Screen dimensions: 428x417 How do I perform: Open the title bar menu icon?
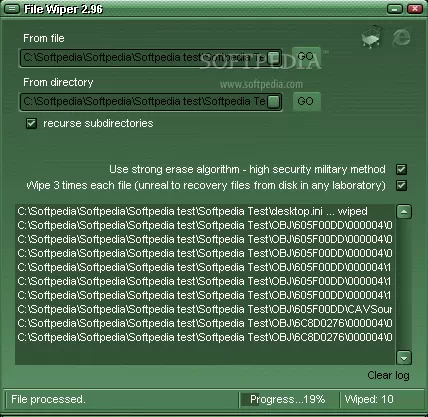click(12, 9)
